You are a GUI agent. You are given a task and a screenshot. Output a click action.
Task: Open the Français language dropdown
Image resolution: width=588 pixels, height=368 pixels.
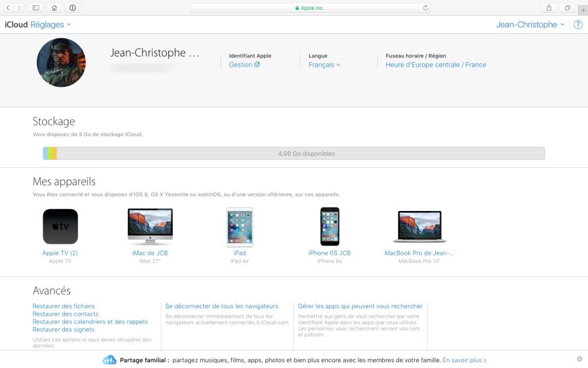[x=324, y=64]
